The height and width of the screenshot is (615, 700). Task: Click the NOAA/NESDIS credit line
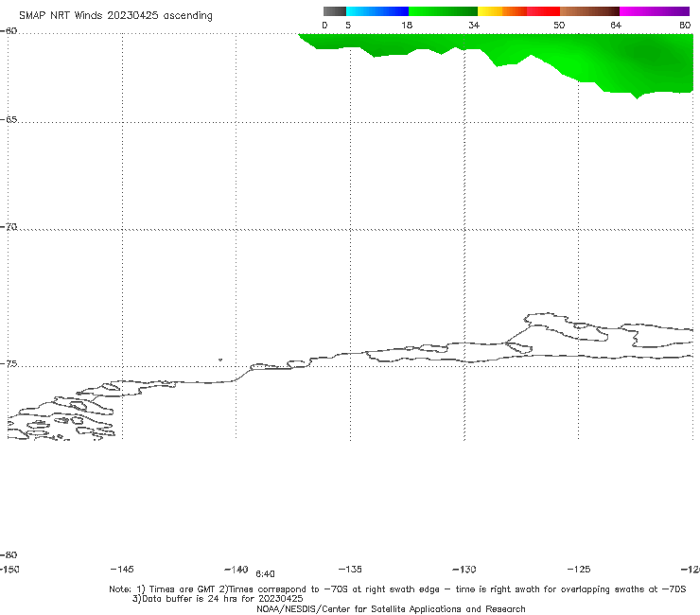coord(391,608)
